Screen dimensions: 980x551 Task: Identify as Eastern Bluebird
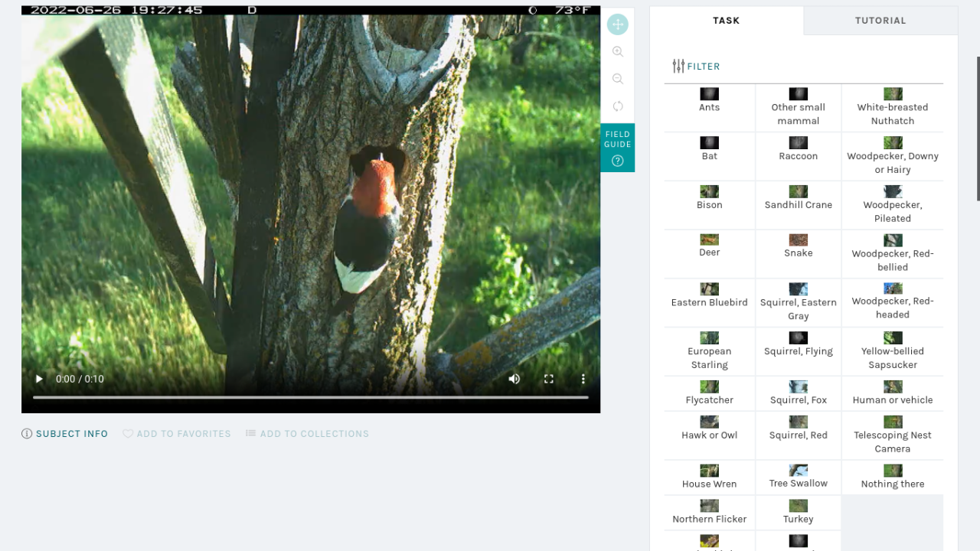710,302
